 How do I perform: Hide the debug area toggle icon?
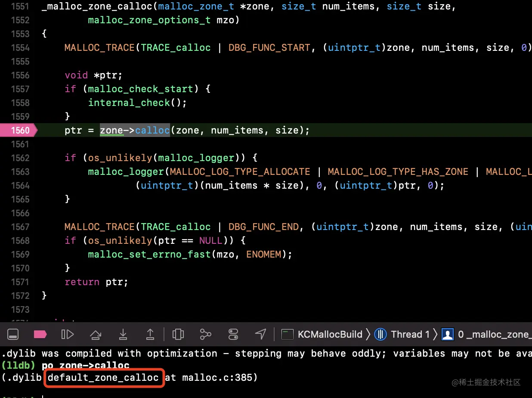click(x=13, y=334)
